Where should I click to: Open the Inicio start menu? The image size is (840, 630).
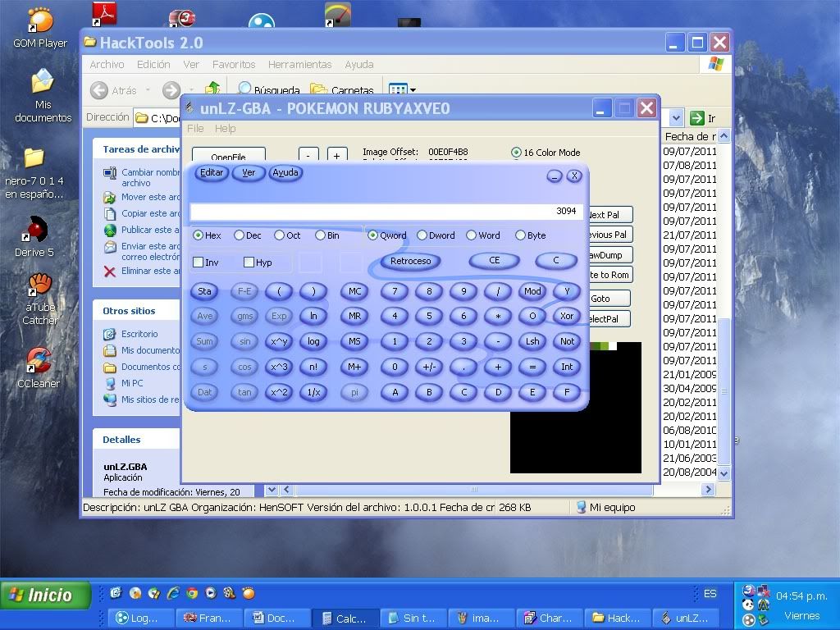click(45, 595)
